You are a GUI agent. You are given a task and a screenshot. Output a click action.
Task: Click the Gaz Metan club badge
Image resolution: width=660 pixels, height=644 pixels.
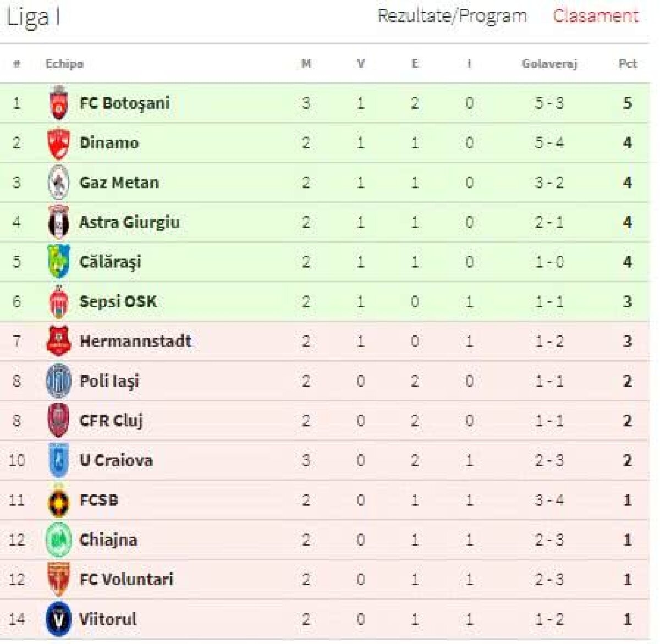pos(58,182)
